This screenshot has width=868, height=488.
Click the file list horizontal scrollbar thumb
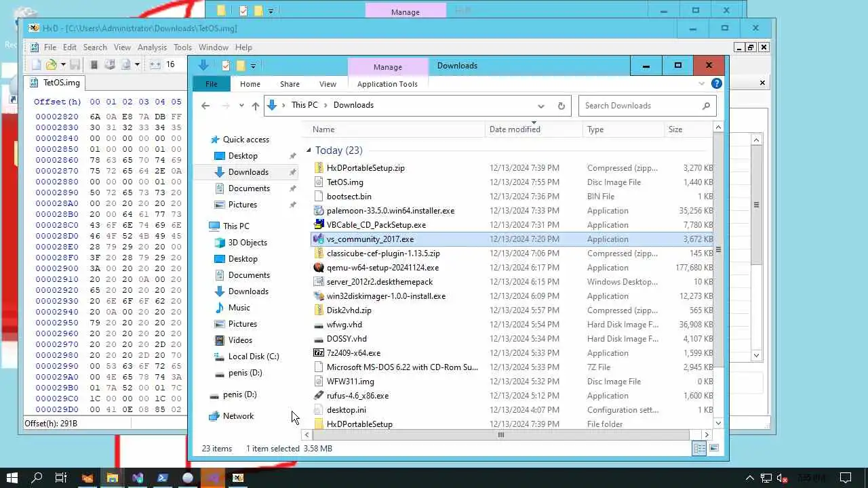click(x=501, y=435)
